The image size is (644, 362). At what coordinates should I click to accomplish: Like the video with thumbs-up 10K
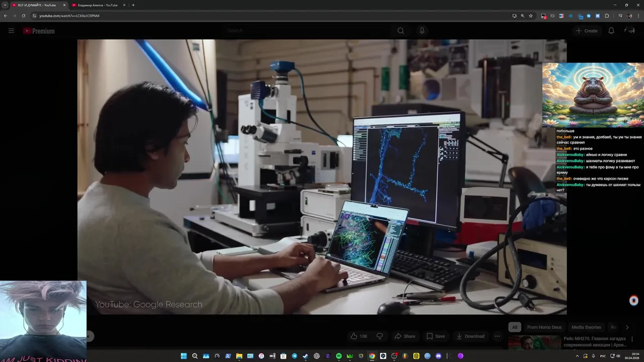click(359, 336)
